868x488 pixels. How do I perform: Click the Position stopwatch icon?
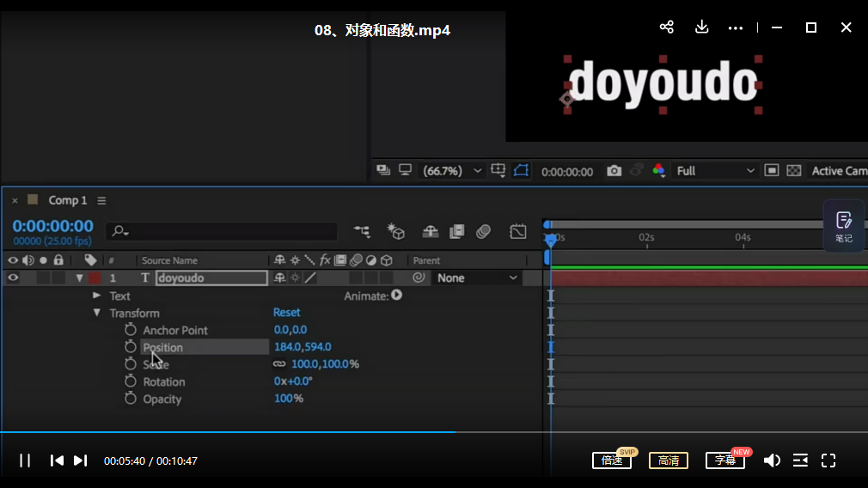tap(130, 347)
